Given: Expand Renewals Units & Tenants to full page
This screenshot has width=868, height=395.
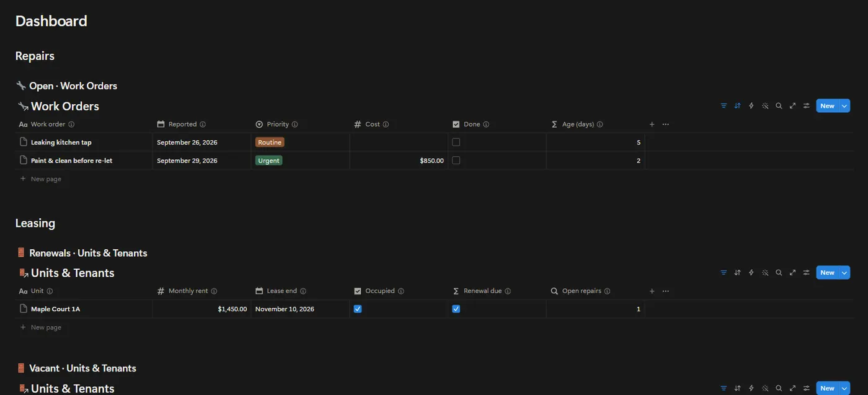Looking at the screenshot, I should [x=792, y=273].
